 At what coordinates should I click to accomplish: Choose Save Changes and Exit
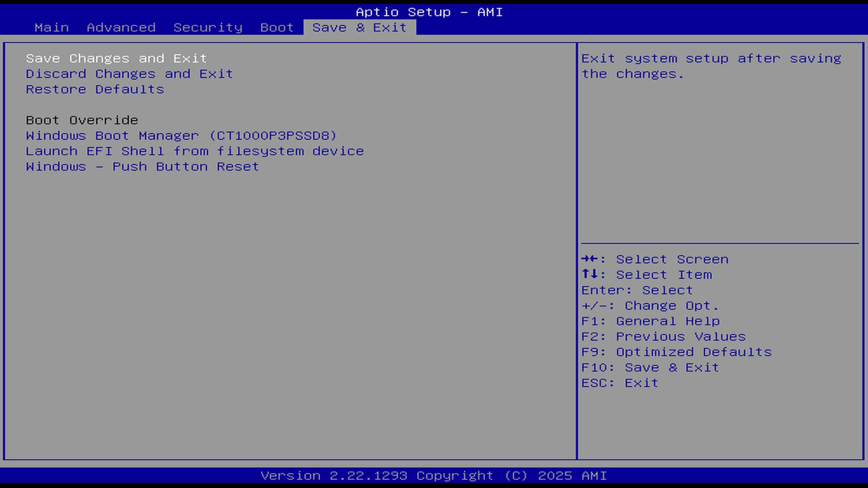click(x=116, y=59)
